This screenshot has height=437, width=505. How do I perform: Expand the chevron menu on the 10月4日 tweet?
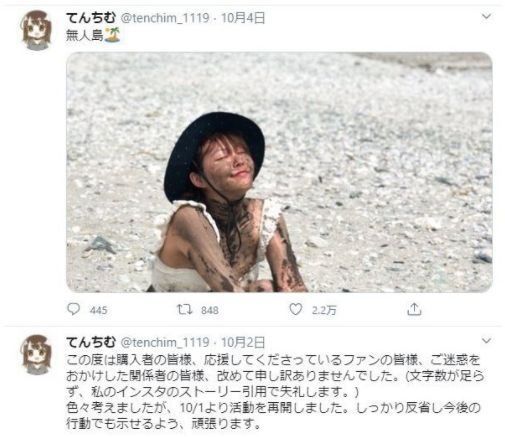tap(486, 16)
